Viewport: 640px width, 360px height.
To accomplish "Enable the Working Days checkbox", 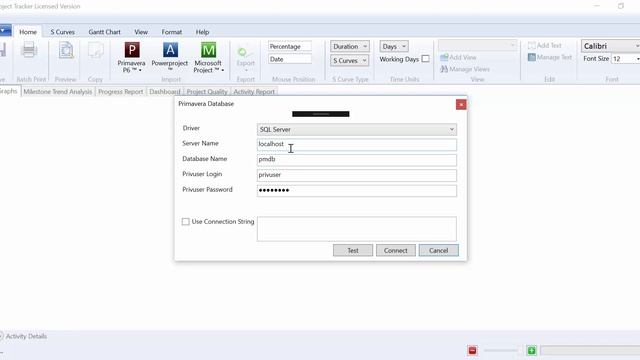I will pos(425,59).
